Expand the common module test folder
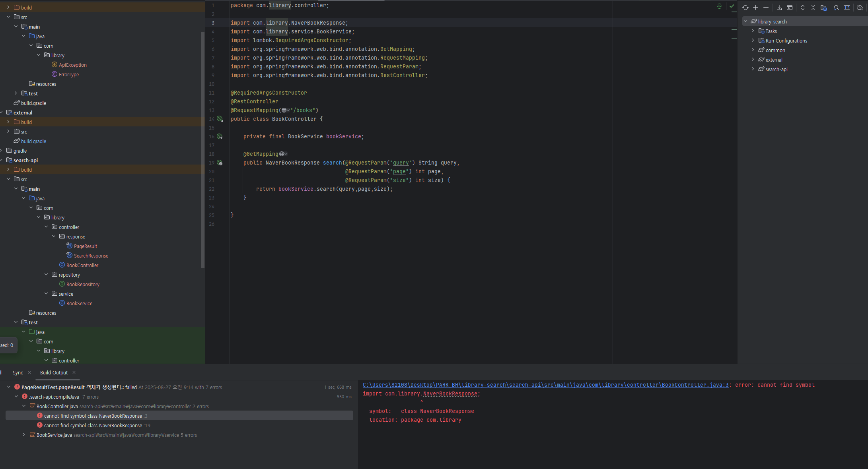This screenshot has width=868, height=469. pyautogui.click(x=16, y=93)
